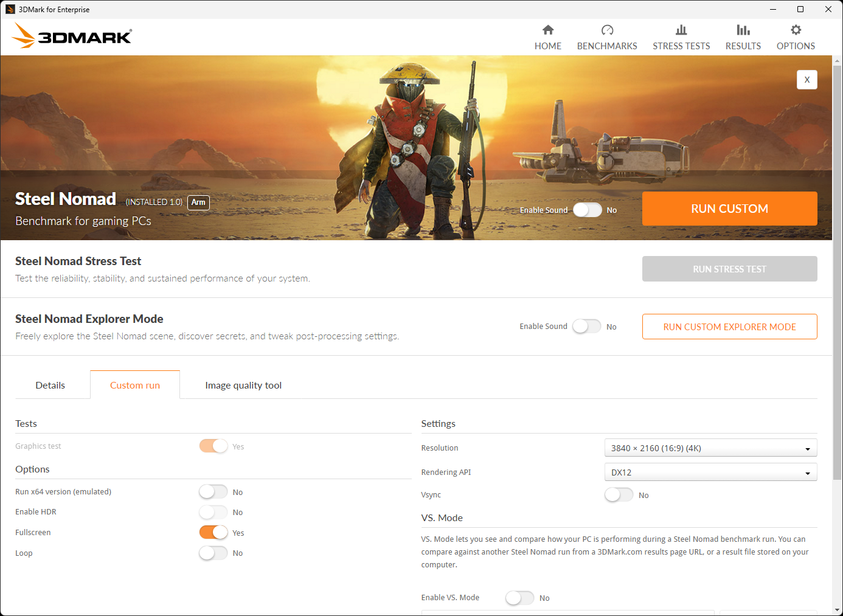
Task: Open the Resolution dropdown
Action: click(x=710, y=448)
